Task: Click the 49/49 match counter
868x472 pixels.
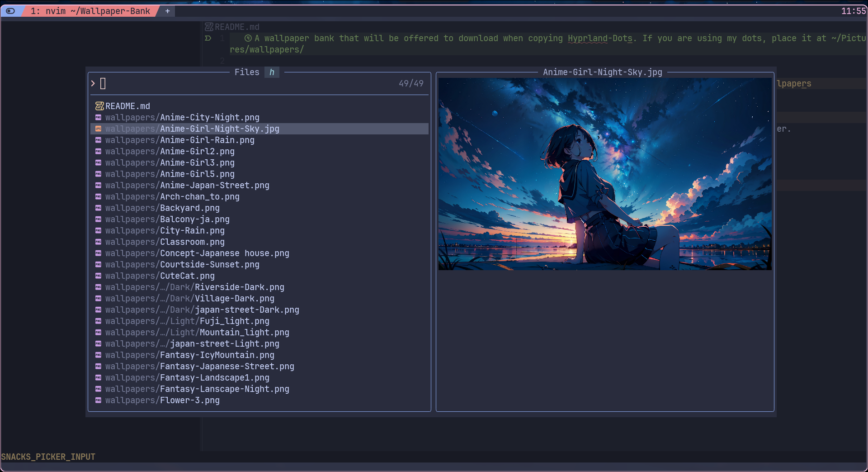Action: [x=411, y=83]
